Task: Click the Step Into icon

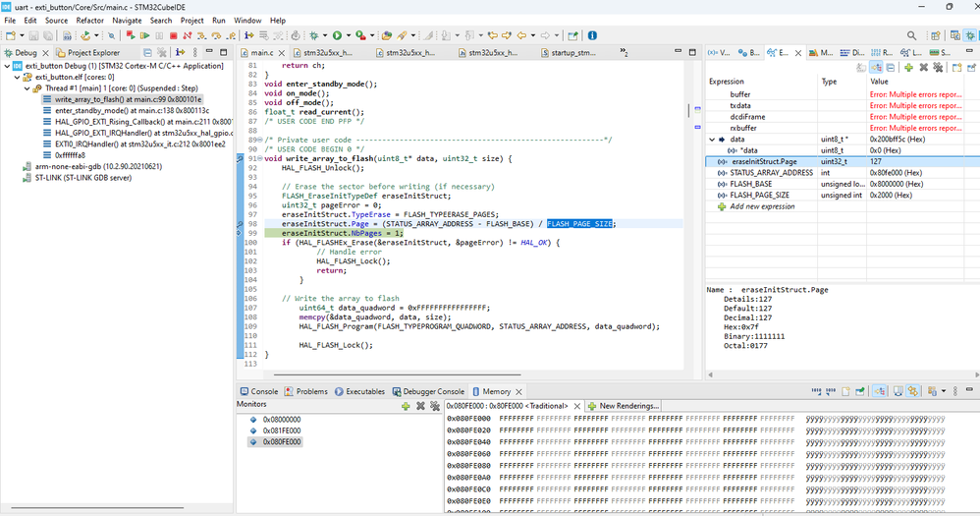Action: (201, 35)
